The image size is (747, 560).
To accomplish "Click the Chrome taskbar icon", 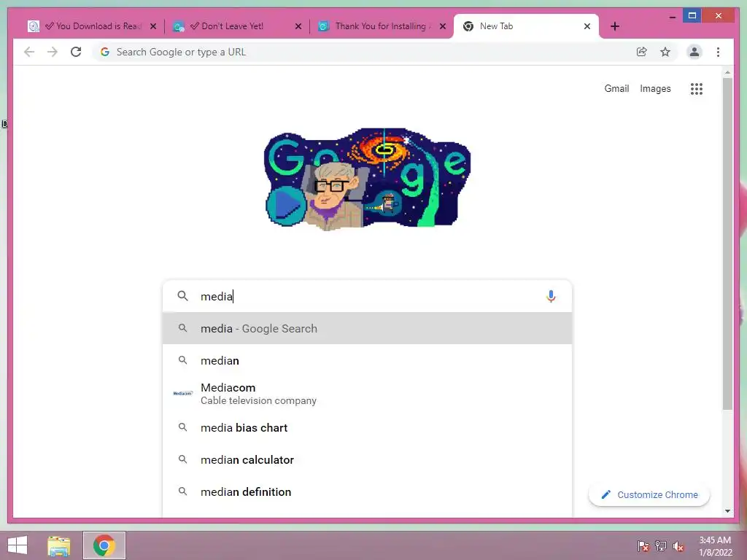I will coord(104,545).
